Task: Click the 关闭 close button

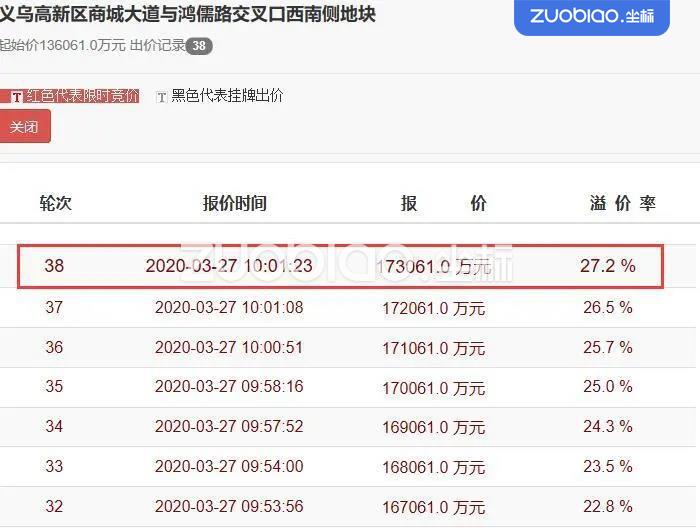Action: click(24, 127)
